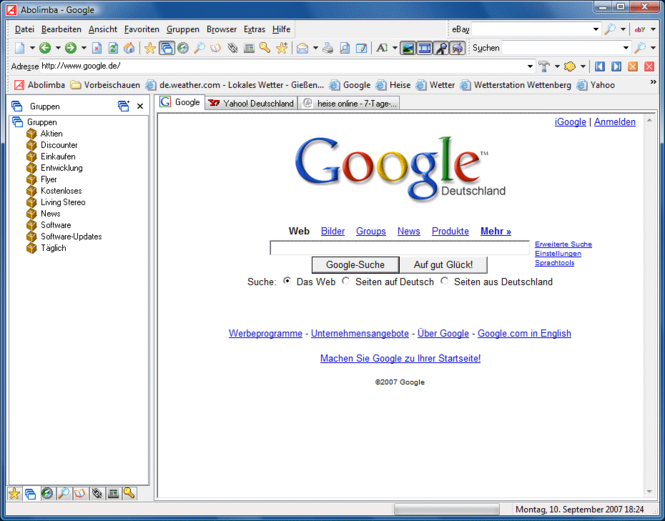Select the Software-Updates group in tree
The height and width of the screenshot is (521, 665).
point(71,237)
